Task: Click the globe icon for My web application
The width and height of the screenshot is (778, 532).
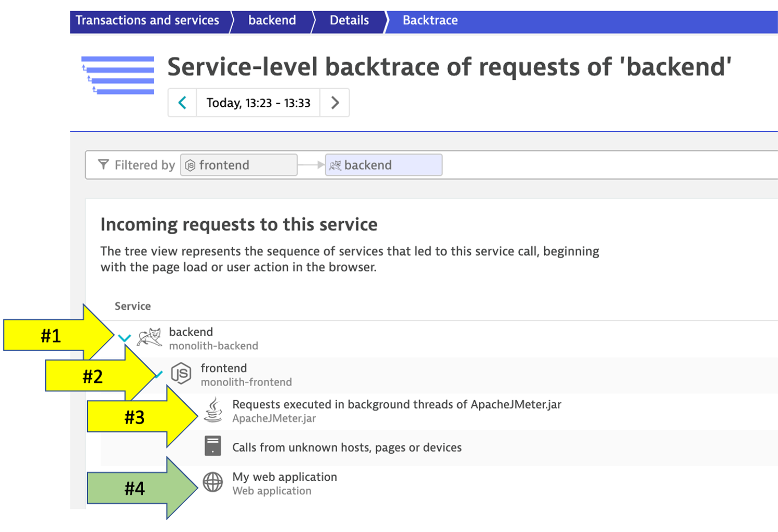Action: tap(213, 482)
